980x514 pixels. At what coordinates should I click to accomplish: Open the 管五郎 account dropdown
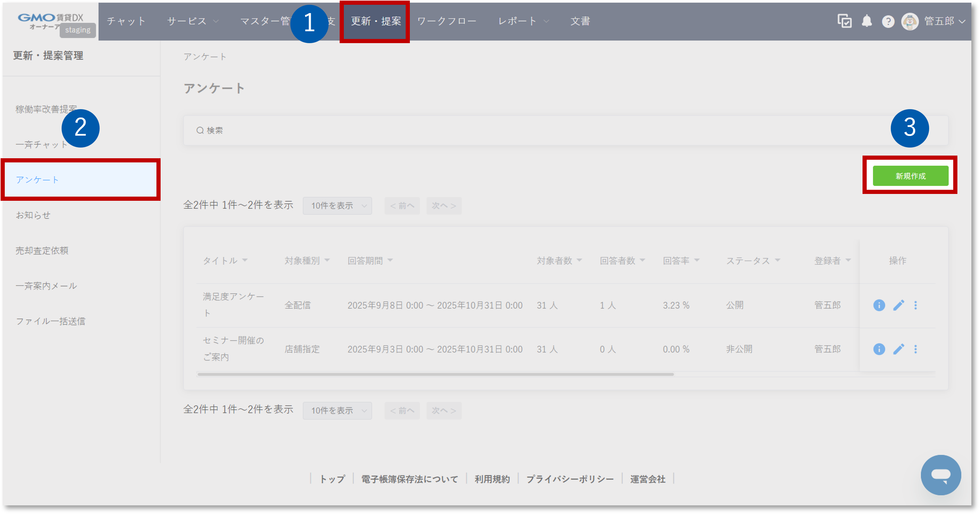943,21
